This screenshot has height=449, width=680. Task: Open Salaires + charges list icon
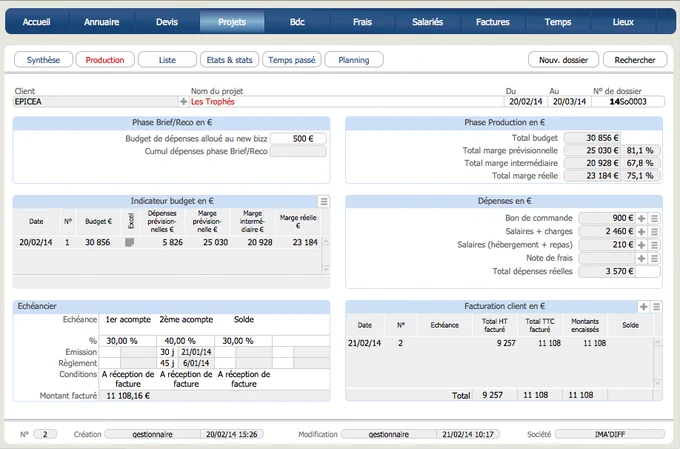pyautogui.click(x=654, y=232)
